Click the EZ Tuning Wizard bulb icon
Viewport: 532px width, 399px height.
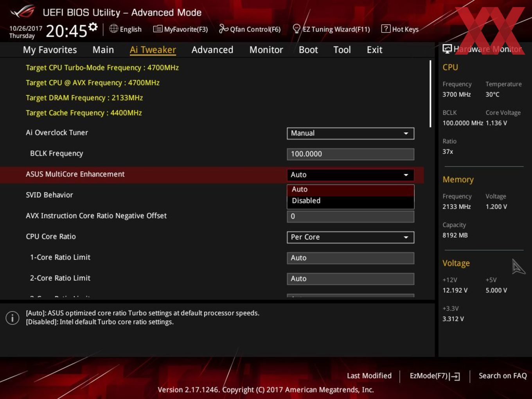click(x=297, y=29)
